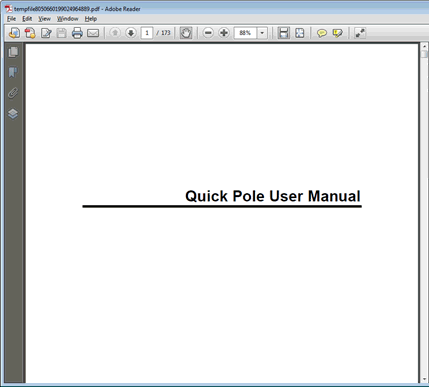Screen dimensions: 429x387
Task: Click the page number input field
Action: pos(147,33)
